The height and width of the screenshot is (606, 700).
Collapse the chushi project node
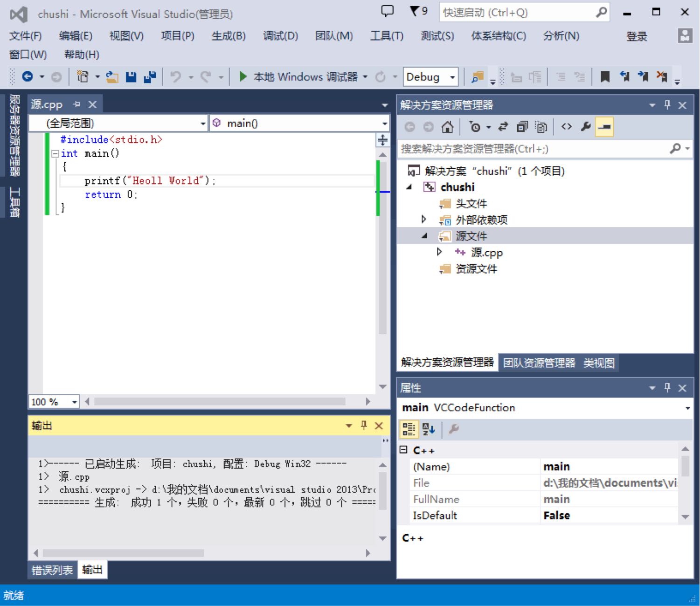click(409, 187)
